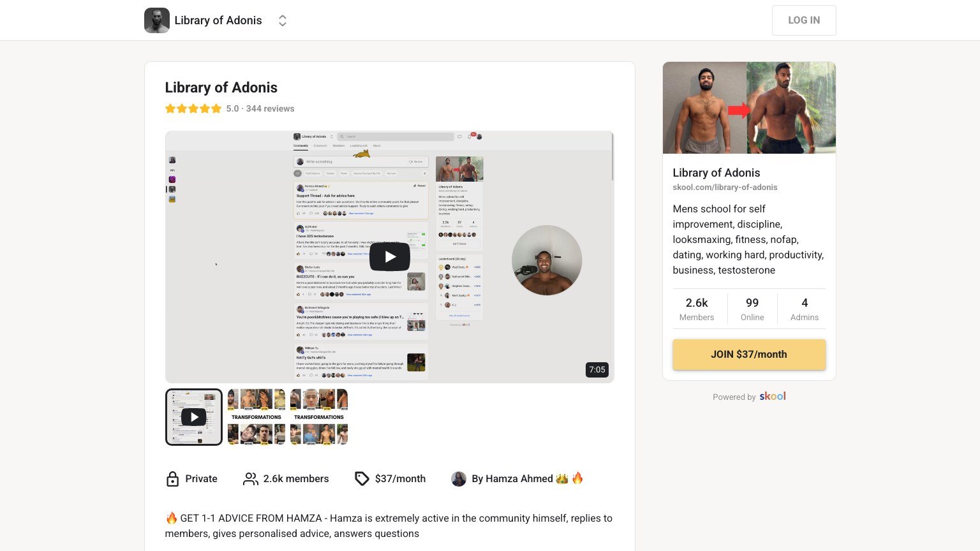Select the video thumbnail with play icon
980x551 pixels.
tap(194, 417)
